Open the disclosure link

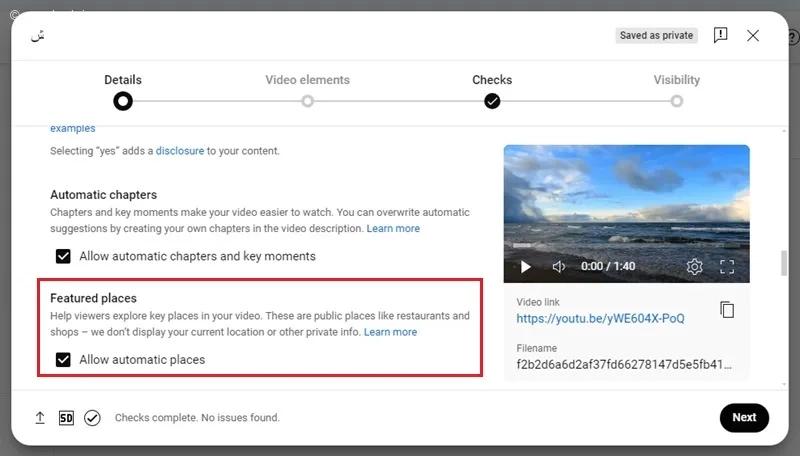tap(180, 151)
